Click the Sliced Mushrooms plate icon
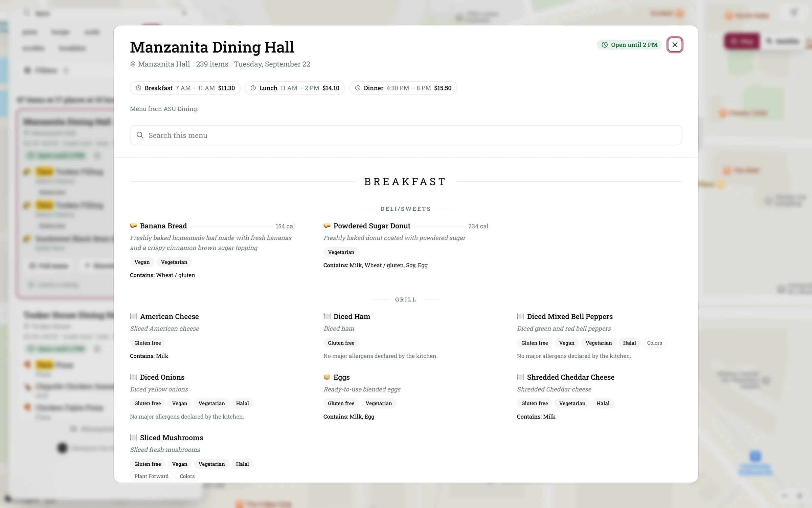This screenshot has height=508, width=812. point(134,438)
